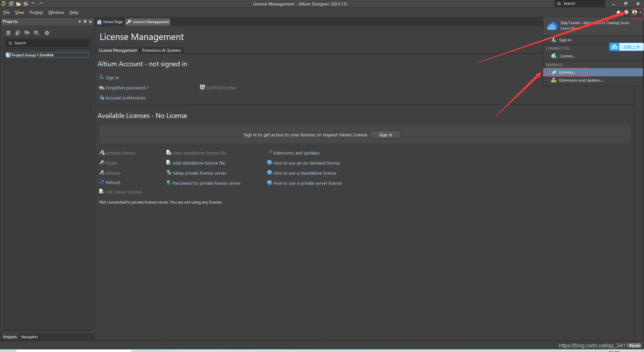Viewport: 644px width, 352px height.
Task: Click the Save All Documents toolbar icon
Action: point(11,4)
